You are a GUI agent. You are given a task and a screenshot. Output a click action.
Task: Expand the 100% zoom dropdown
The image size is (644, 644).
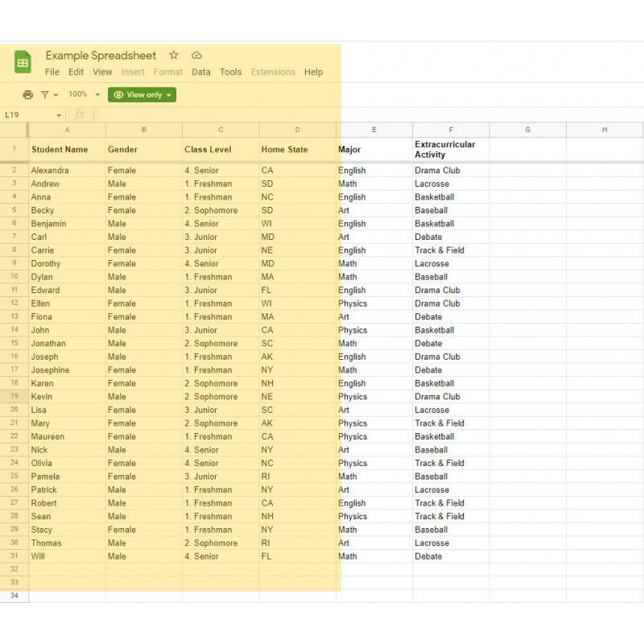[97, 95]
